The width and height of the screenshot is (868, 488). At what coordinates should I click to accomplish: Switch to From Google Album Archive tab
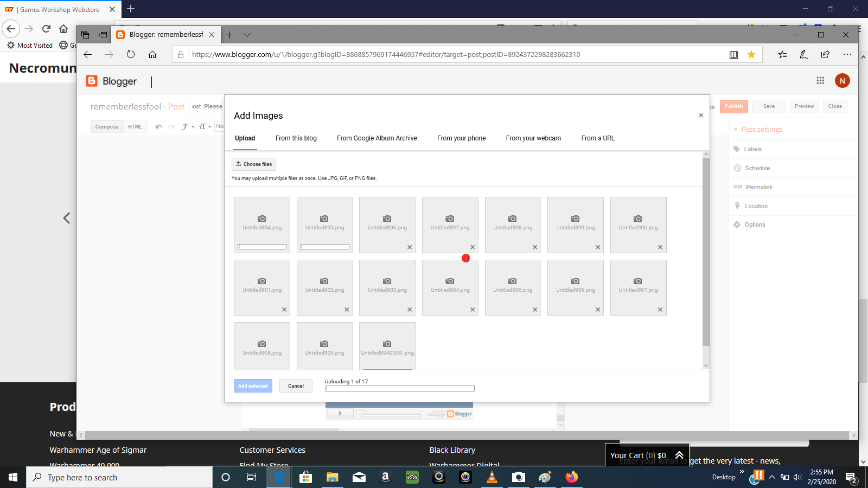click(377, 138)
